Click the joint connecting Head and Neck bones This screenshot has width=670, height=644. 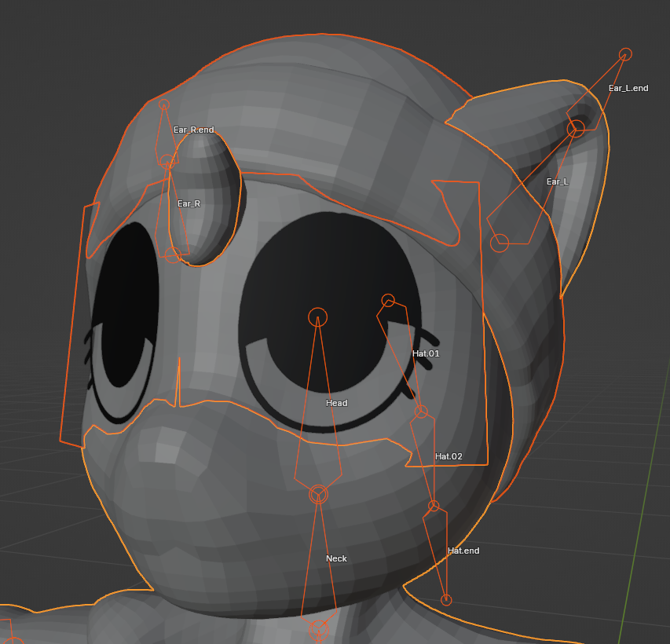tap(318, 493)
